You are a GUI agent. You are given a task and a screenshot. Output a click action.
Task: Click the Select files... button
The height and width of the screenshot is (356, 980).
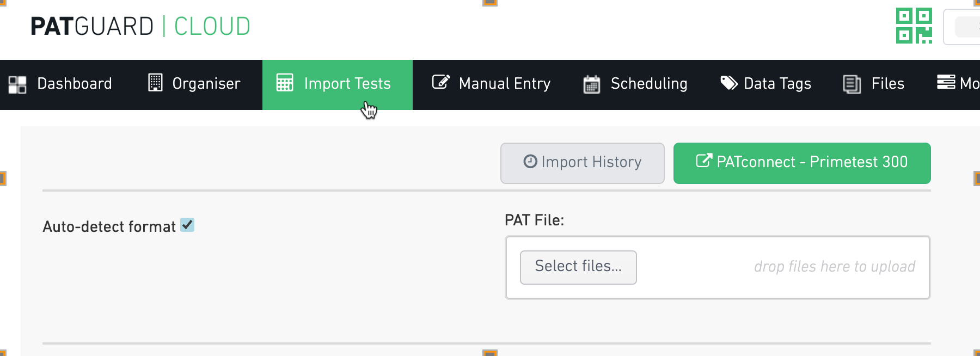(x=578, y=267)
